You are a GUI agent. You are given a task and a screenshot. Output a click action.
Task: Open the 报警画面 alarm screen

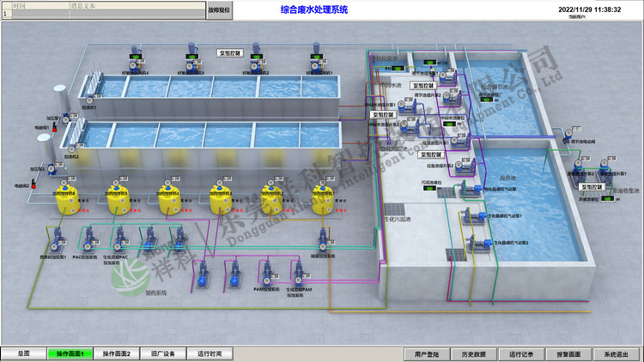pos(568,353)
